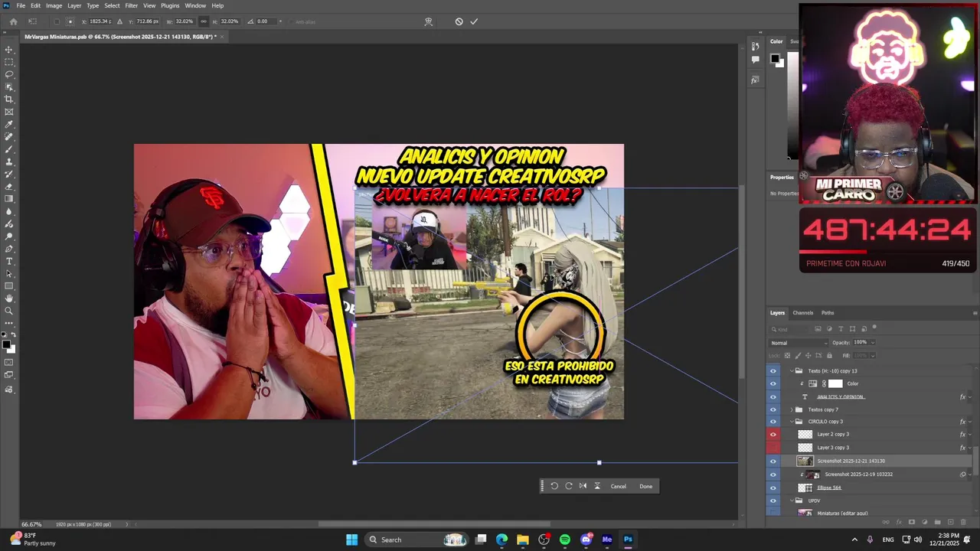Click the rotate counterclockwise button in transform bar
This screenshot has height=551, width=980.
click(x=554, y=486)
